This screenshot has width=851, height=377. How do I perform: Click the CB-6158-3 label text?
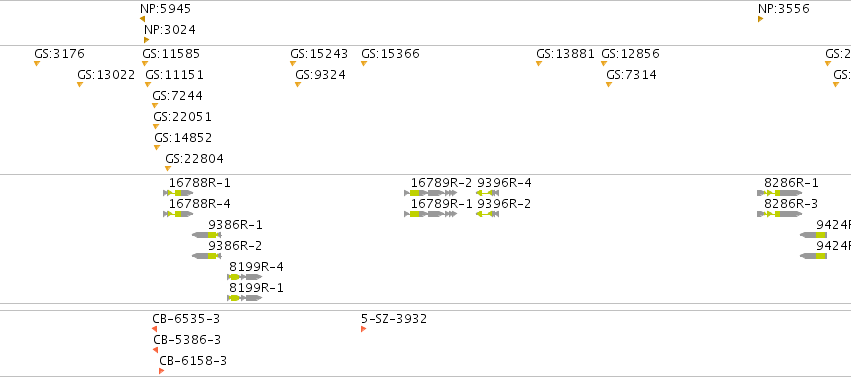pyautogui.click(x=193, y=361)
